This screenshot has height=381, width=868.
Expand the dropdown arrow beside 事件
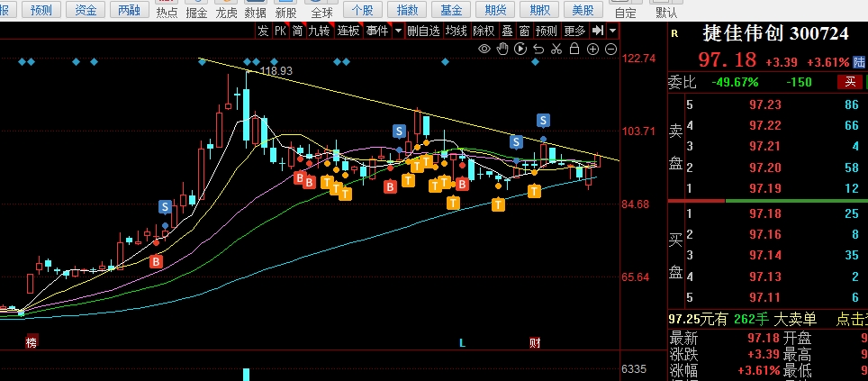click(397, 31)
